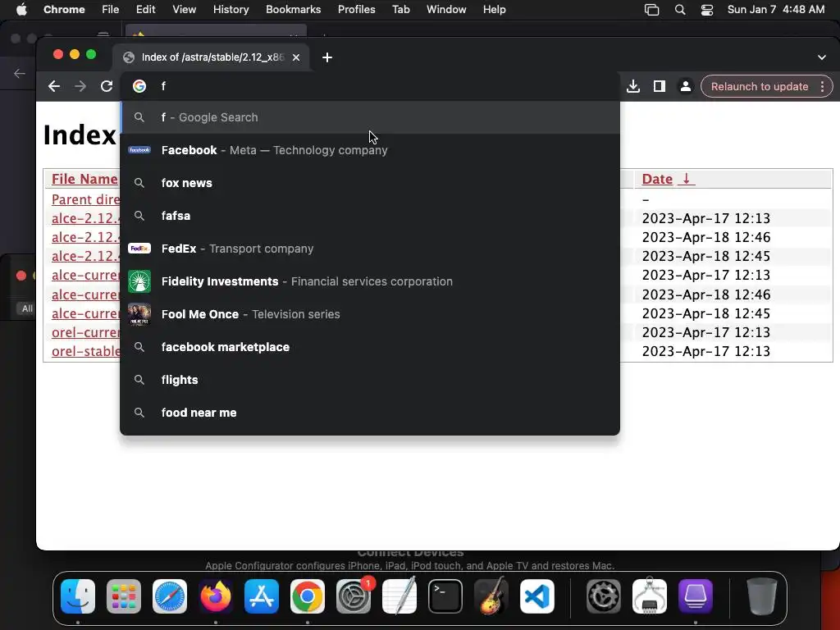
Task: Open a new tab with plus button
Action: click(x=327, y=57)
